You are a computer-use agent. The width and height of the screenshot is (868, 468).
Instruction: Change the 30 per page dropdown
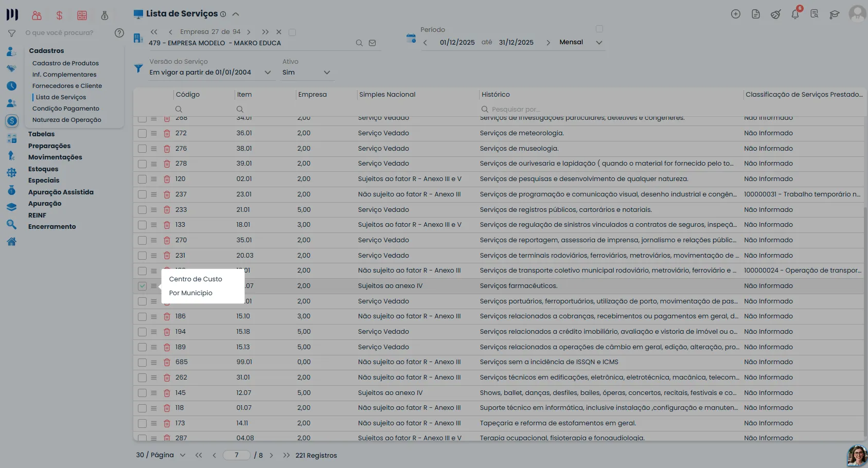[161, 455]
